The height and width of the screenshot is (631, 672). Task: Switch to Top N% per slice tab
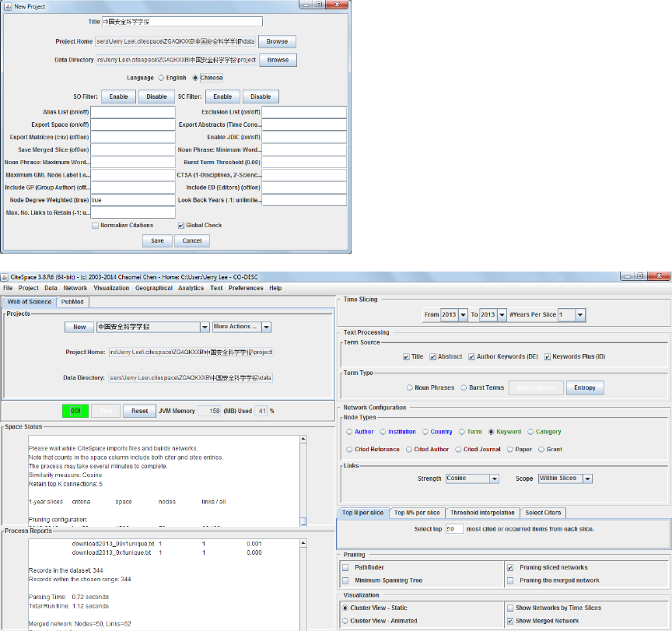tap(417, 513)
